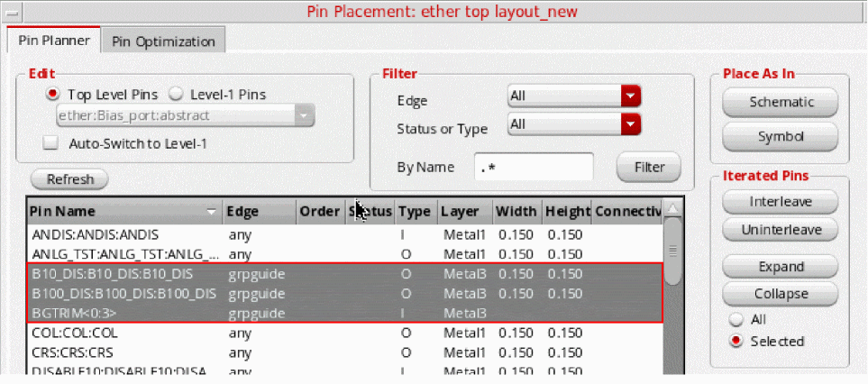The image size is (868, 384).
Task: Select the BGTRIM<0:3> pin row
Action: pyautogui.click(x=344, y=313)
